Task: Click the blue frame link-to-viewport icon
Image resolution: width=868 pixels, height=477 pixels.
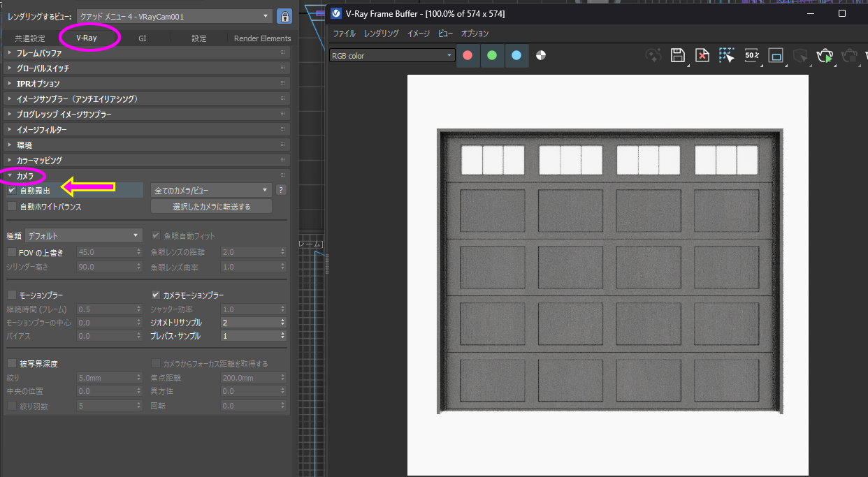Action: click(776, 56)
